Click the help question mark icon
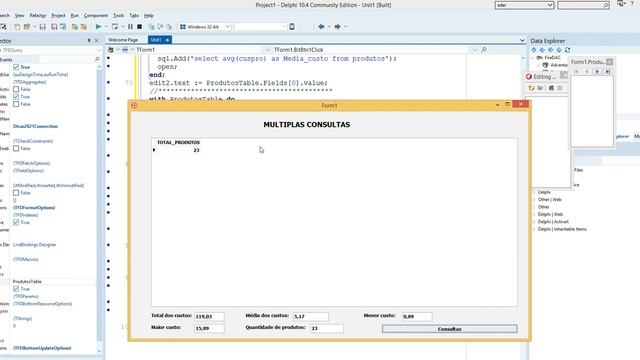This screenshot has height=360, width=640. pos(632,3)
